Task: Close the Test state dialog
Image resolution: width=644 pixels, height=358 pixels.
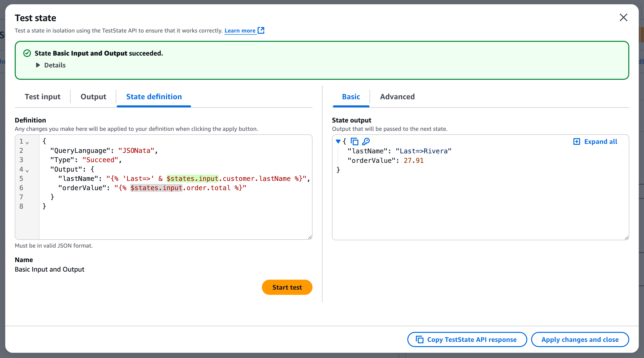Action: point(624,18)
